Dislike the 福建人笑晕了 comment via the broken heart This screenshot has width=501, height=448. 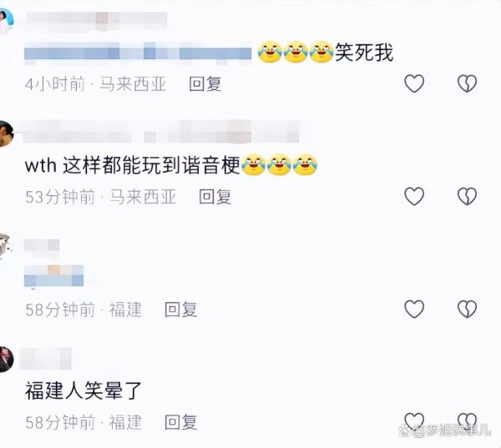click(467, 420)
